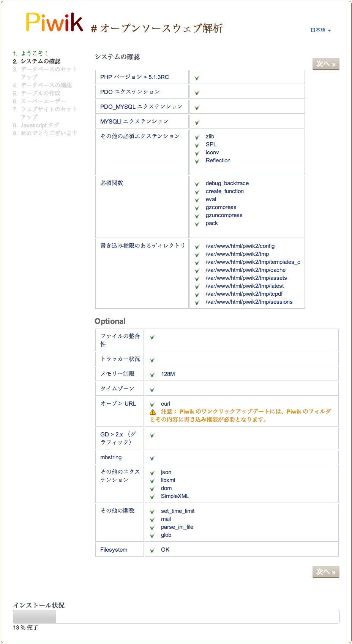This screenshot has height=644, width=352.
Task: Click the check icon beside create_function
Action: click(197, 192)
